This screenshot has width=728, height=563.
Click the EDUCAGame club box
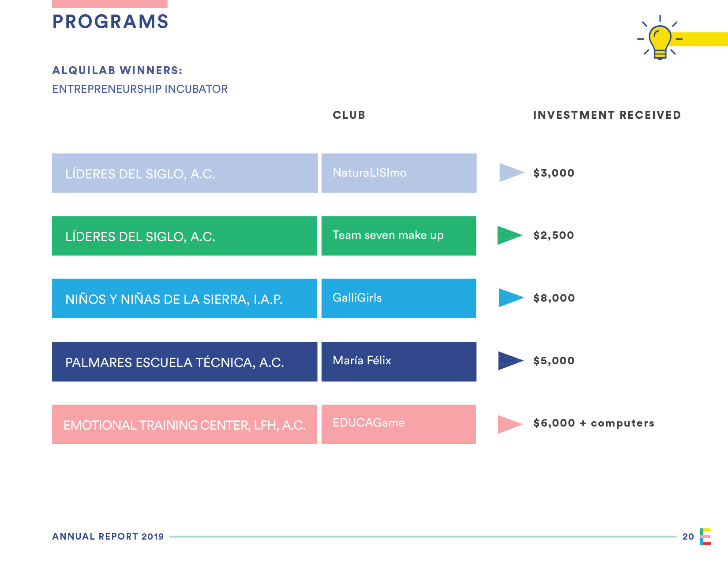(398, 424)
